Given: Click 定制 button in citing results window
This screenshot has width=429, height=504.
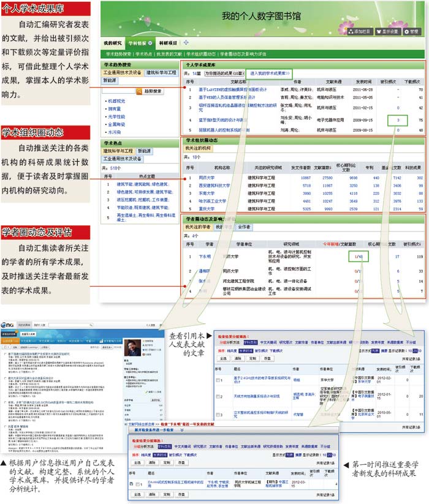Looking at the screenshot, I should click(252, 358).
